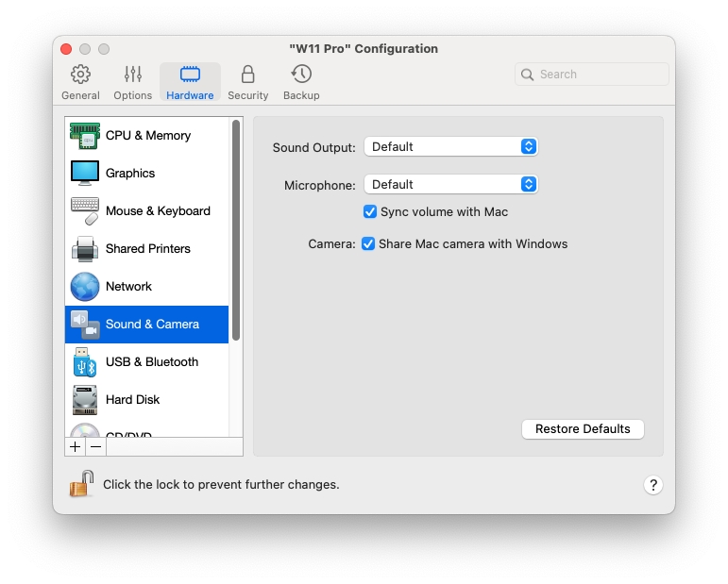
Task: Select the Graphics monitor icon
Action: point(85,174)
